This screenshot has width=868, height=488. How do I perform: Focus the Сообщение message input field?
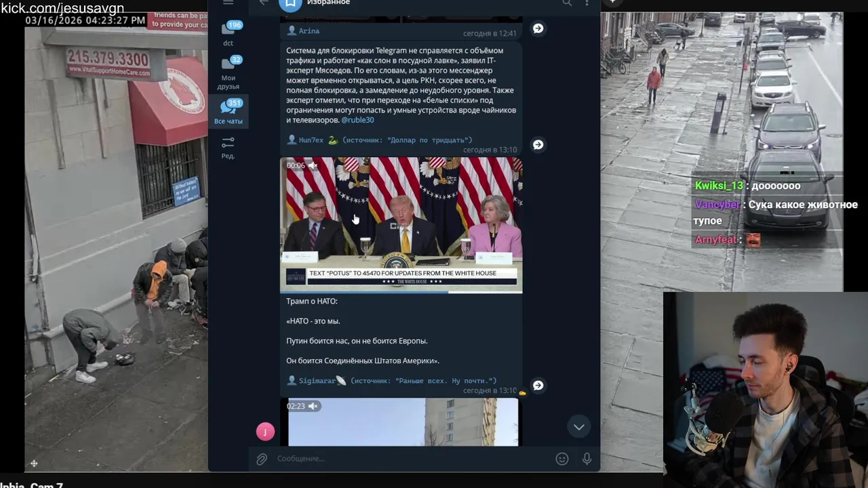(x=412, y=459)
